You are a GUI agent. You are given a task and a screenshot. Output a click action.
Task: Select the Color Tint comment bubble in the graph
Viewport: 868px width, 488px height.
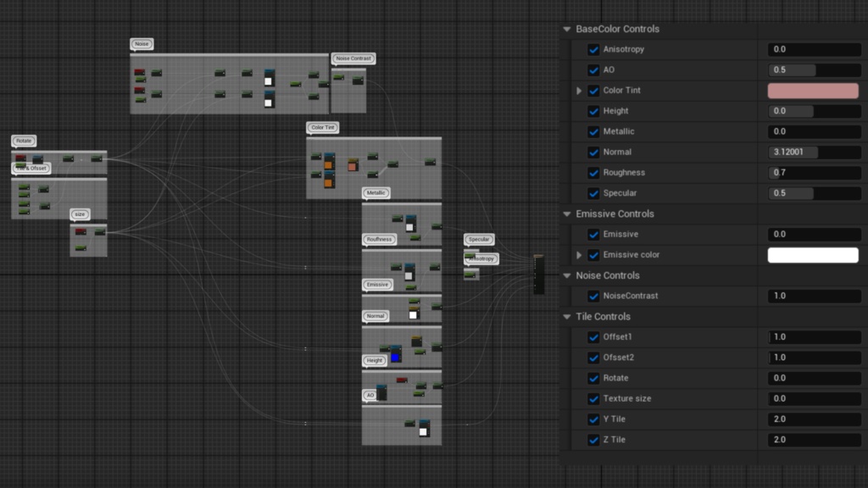pyautogui.click(x=321, y=127)
